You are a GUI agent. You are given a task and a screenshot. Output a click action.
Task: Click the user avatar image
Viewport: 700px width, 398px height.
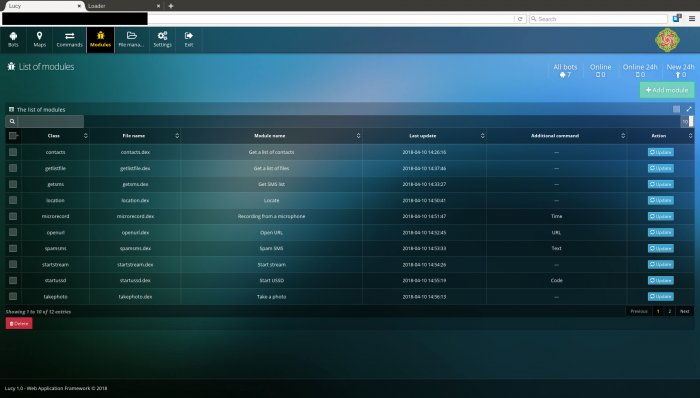667,40
